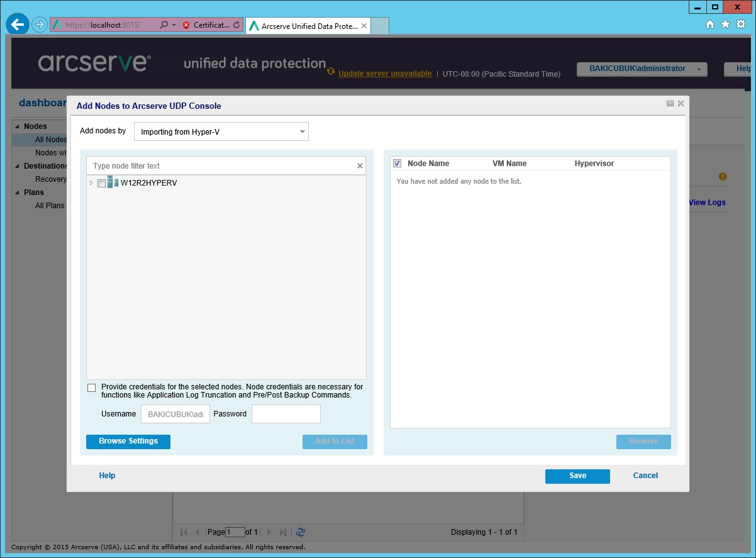Image resolution: width=756 pixels, height=558 pixels.
Task: Open the BAKICUBUK\administrator user dropdown
Action: [x=642, y=69]
